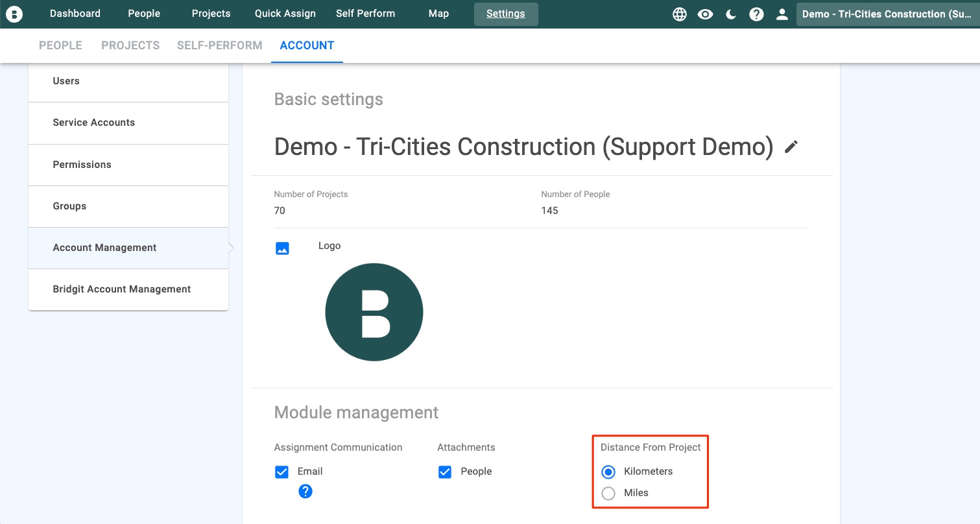980x524 pixels.
Task: Toggle the eye visibility icon in top bar
Action: point(705,14)
